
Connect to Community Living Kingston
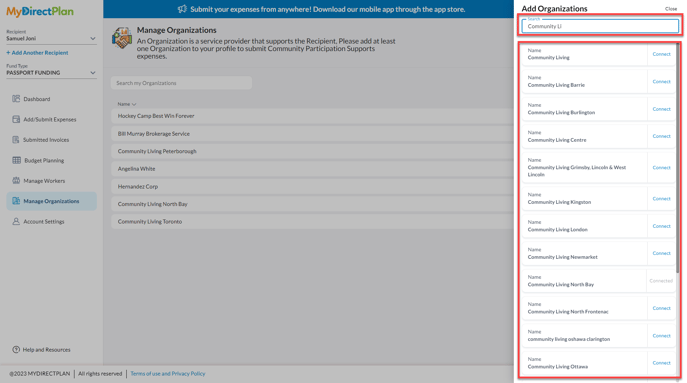tap(661, 199)
